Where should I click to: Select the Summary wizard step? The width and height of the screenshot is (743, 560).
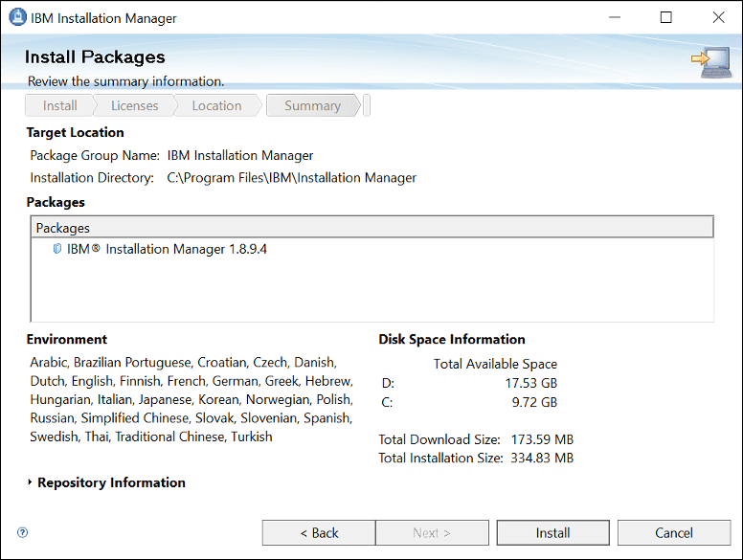pos(312,105)
